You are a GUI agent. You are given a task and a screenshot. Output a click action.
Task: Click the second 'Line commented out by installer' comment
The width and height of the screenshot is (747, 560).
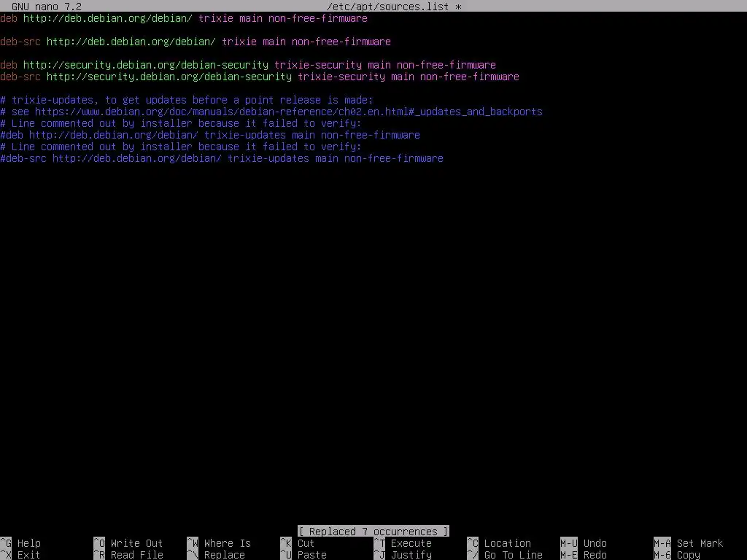tap(181, 147)
